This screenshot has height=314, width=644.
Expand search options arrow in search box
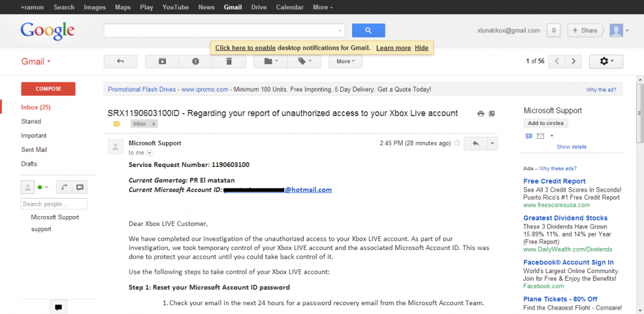pyautogui.click(x=340, y=31)
